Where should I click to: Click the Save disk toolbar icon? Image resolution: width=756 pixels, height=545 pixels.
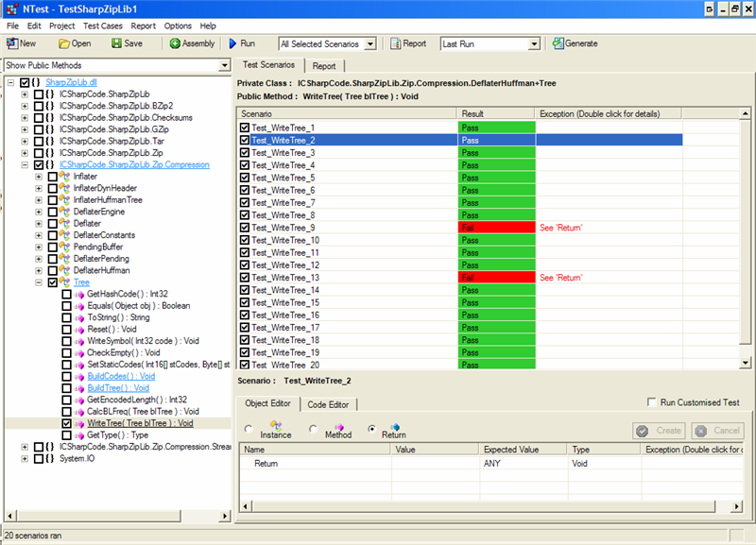point(116,43)
